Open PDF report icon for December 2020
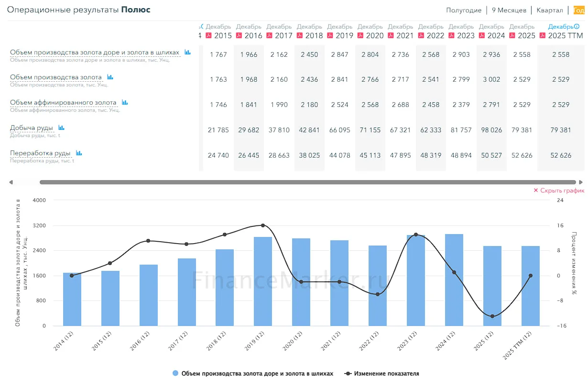This screenshot has width=588, height=385. tap(360, 35)
